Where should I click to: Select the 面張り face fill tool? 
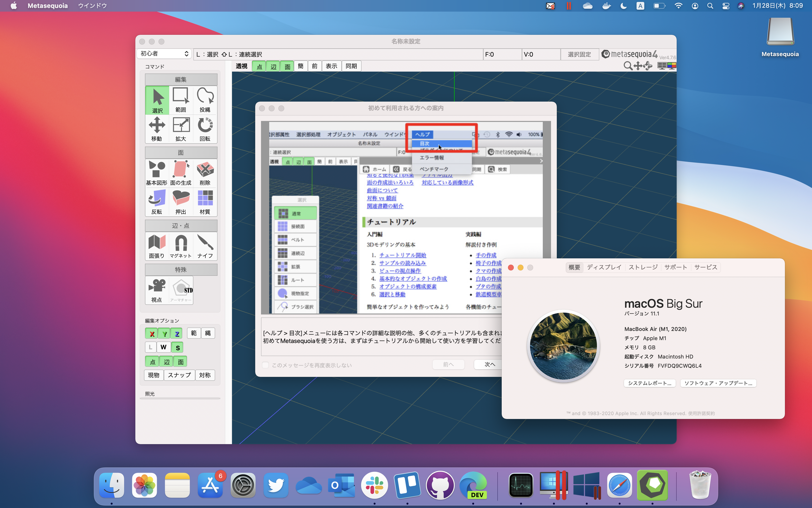click(157, 246)
